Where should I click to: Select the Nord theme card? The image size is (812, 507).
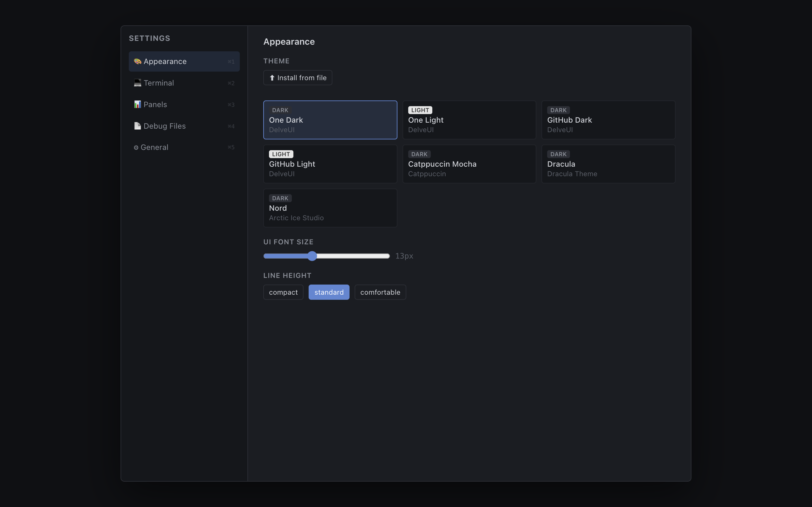(x=330, y=208)
